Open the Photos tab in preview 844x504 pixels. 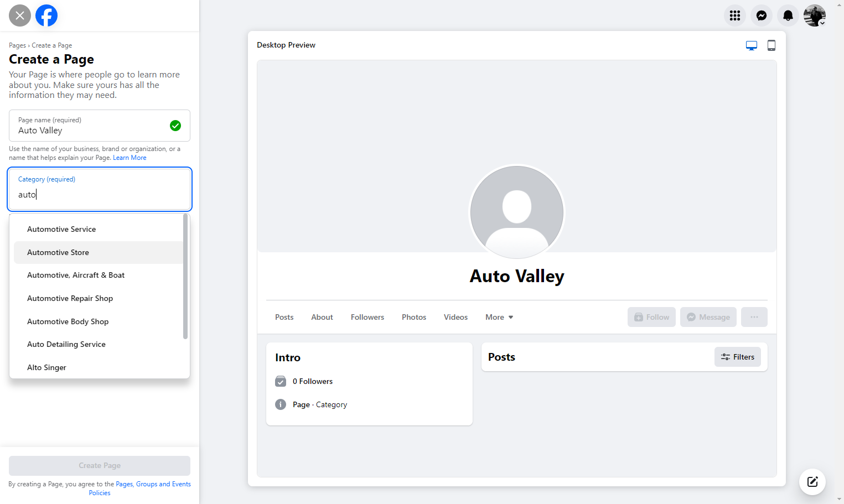point(414,317)
